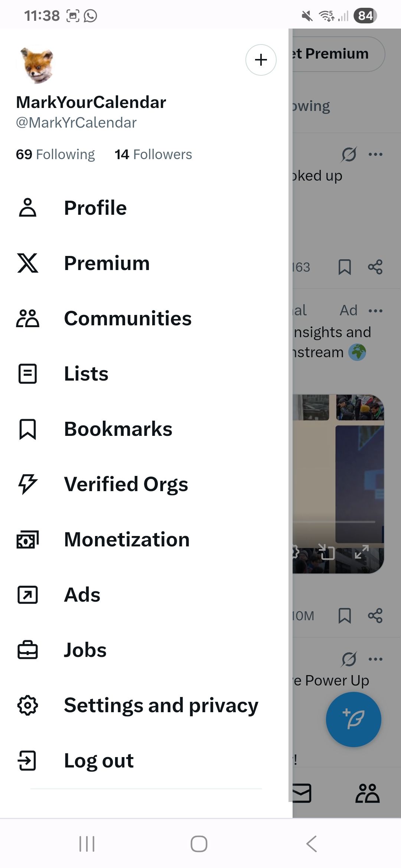Tap the Verified Orgs lightning icon
401x868 pixels.
click(28, 484)
